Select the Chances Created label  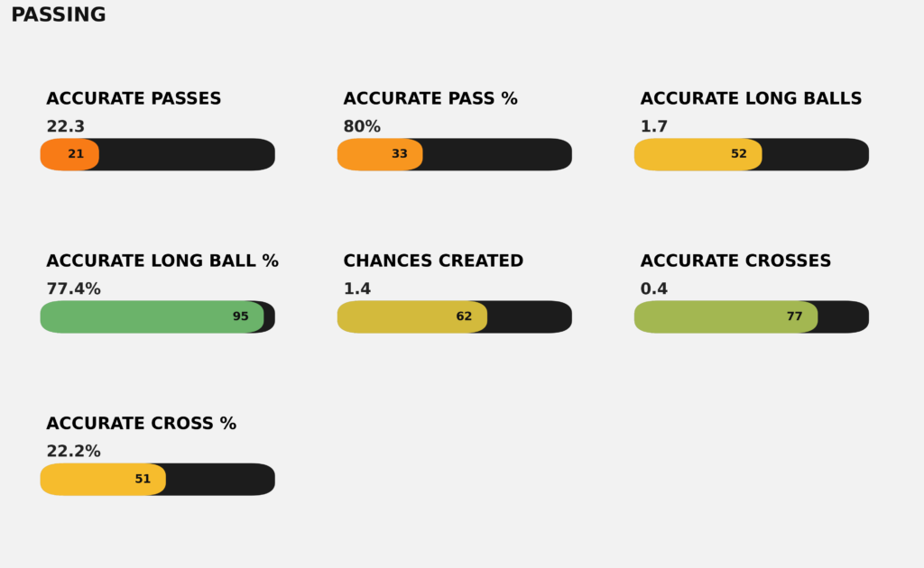(433, 261)
